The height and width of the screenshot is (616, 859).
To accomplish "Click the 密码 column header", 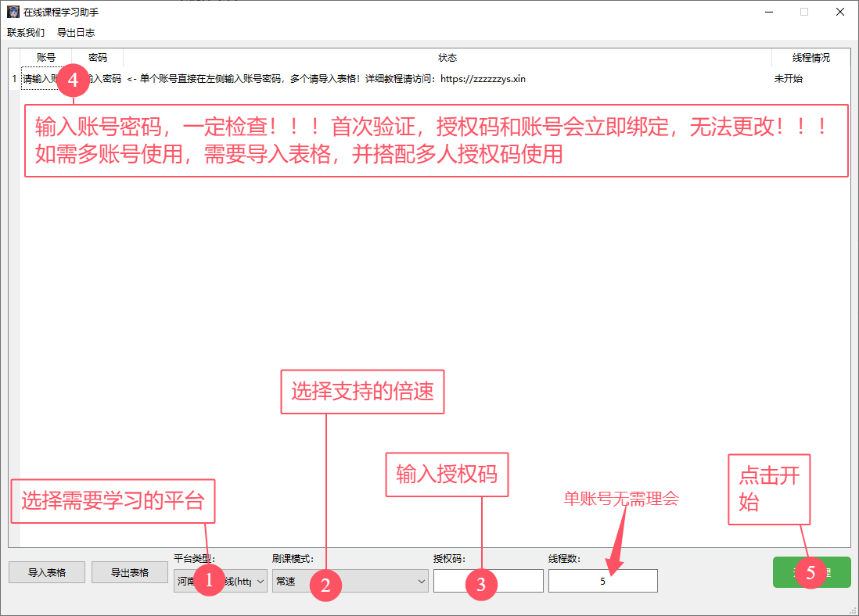I will (97, 58).
